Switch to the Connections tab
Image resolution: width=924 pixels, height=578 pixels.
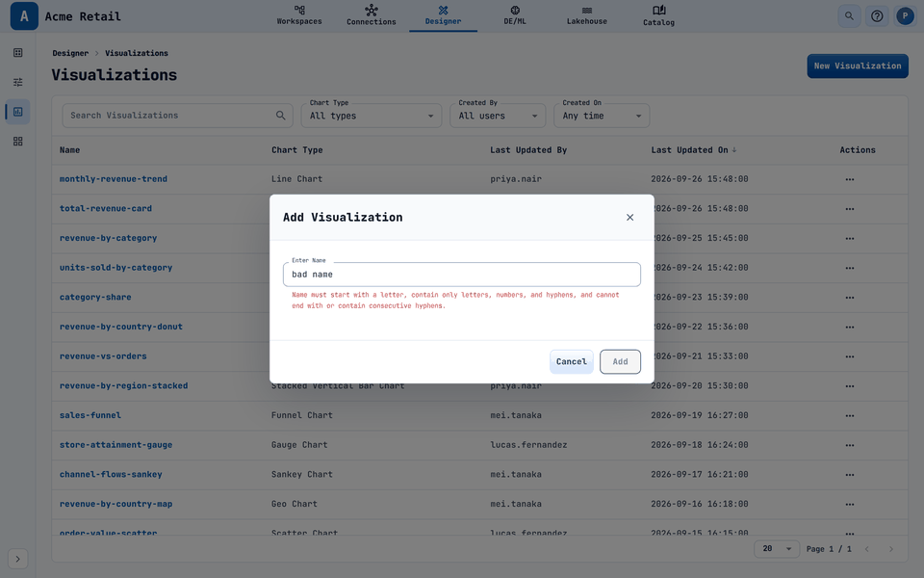coord(372,15)
